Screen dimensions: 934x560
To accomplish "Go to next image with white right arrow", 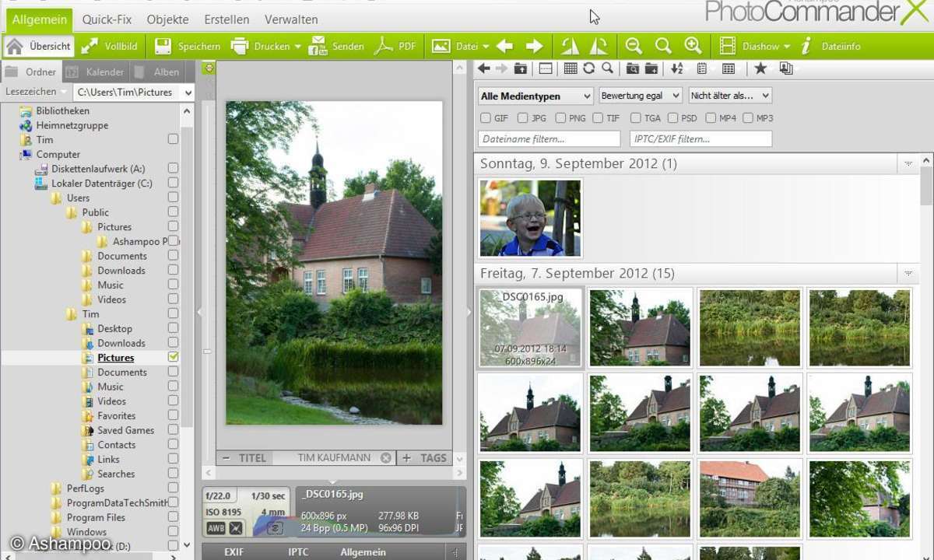I will point(534,47).
